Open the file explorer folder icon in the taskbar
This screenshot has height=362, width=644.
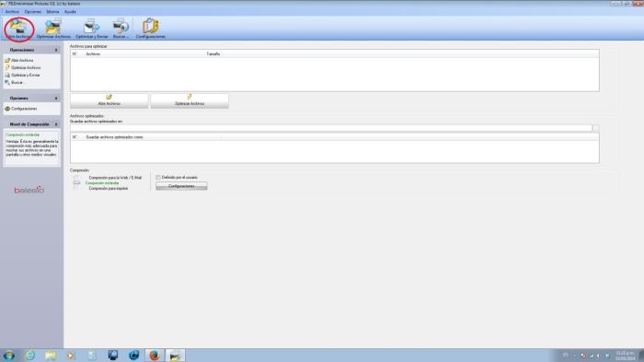coord(51,355)
